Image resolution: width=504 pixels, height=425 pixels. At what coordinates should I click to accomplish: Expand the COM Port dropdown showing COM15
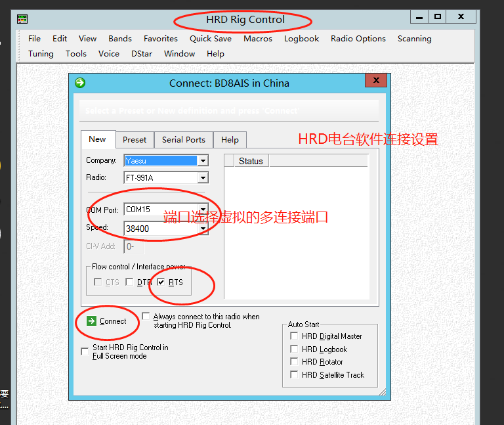[x=203, y=209]
